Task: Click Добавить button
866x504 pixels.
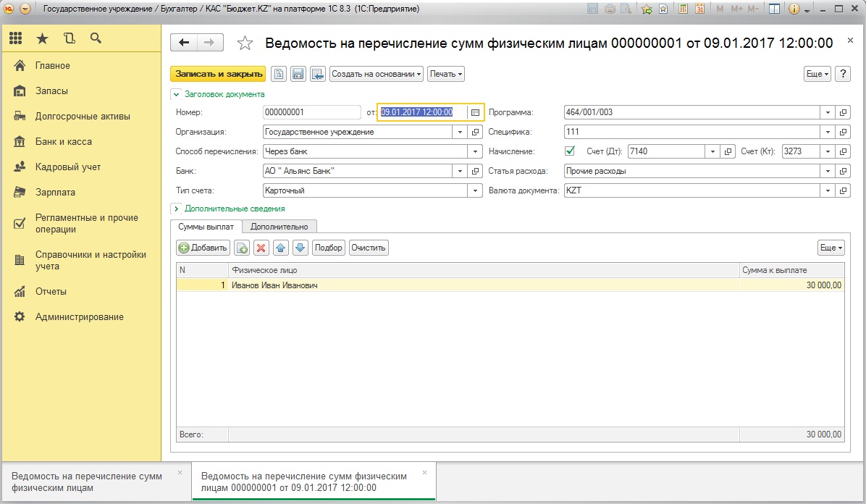Action: tap(203, 248)
